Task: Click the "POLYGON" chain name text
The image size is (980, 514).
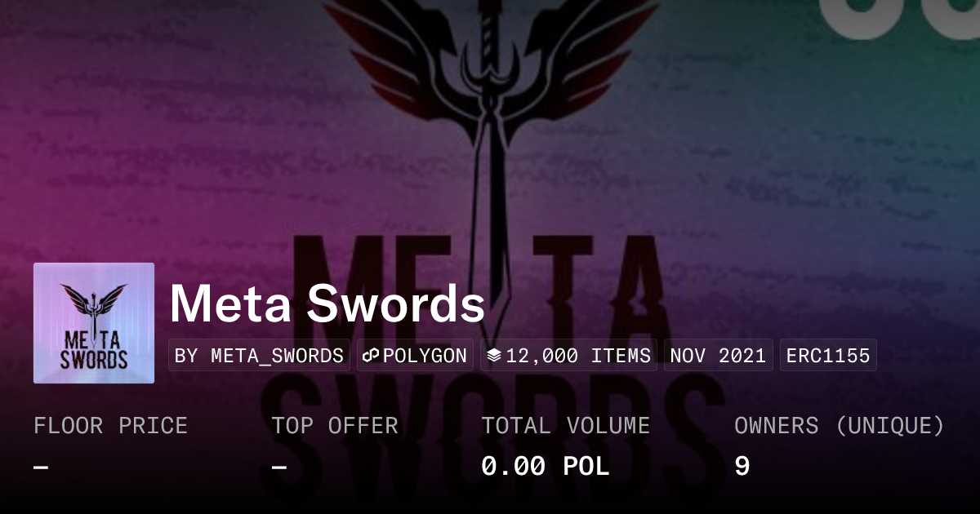Action: pos(425,356)
